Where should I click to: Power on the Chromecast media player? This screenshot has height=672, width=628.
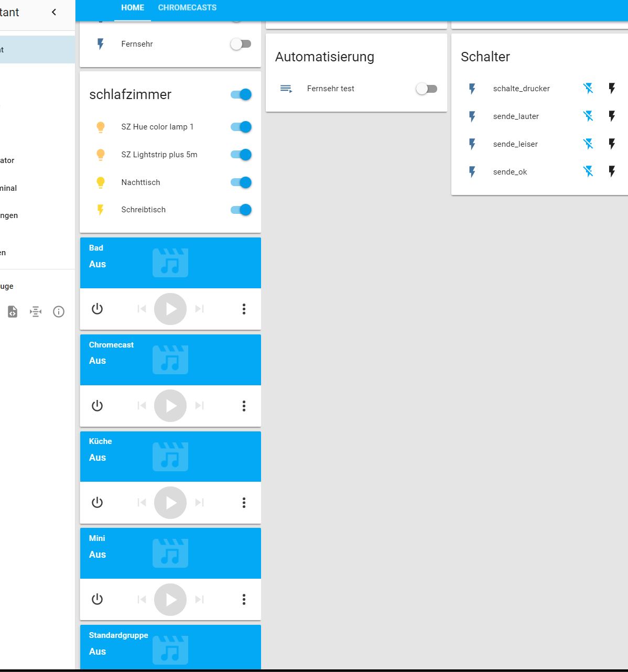click(x=97, y=406)
